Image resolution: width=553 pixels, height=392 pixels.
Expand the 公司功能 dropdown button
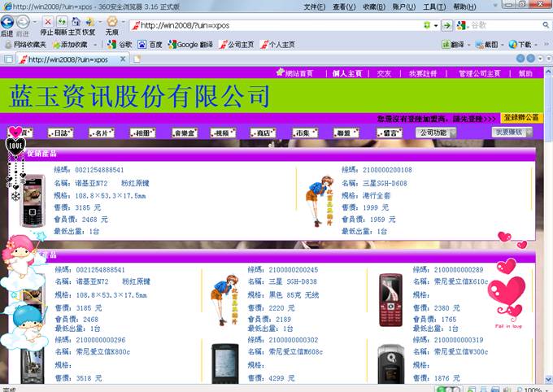tap(436, 133)
